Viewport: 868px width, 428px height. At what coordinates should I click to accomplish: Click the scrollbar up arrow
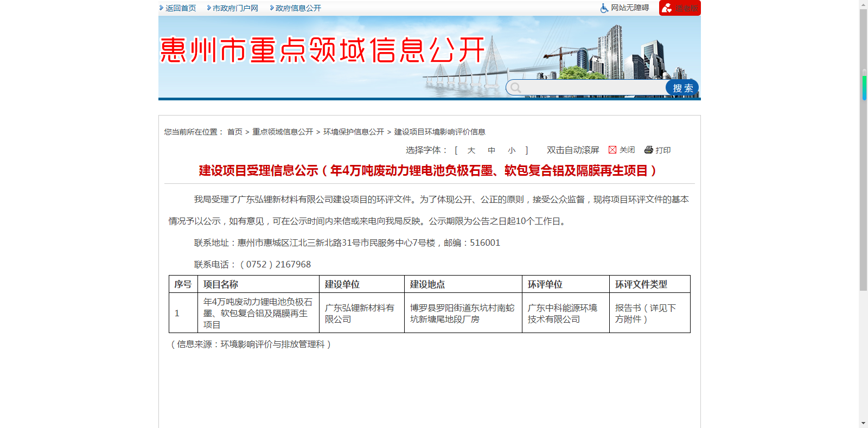pos(864,4)
